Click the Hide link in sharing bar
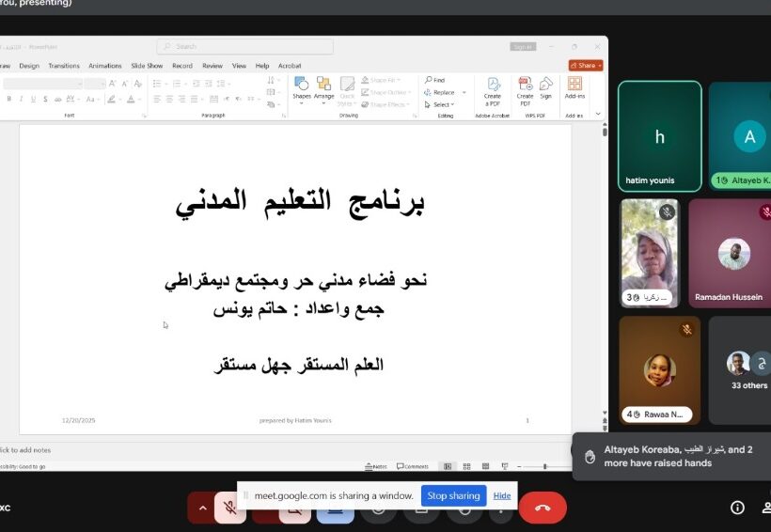Image resolution: width=771 pixels, height=532 pixels. tap(502, 495)
